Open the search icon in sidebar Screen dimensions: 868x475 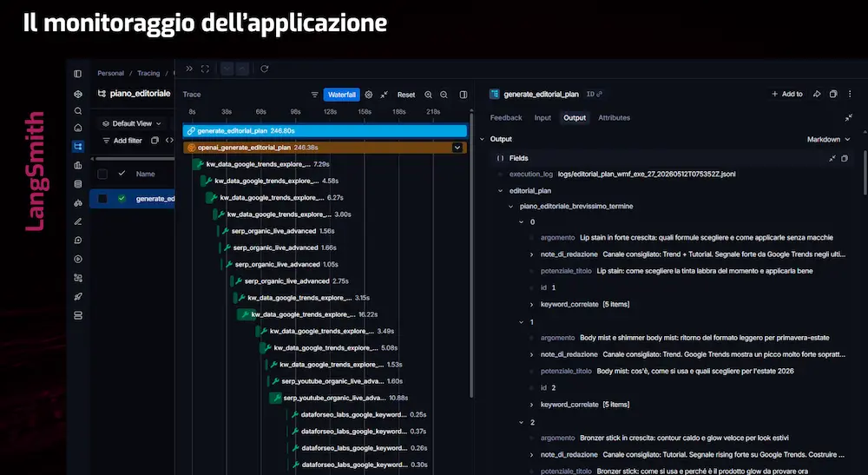point(78,111)
